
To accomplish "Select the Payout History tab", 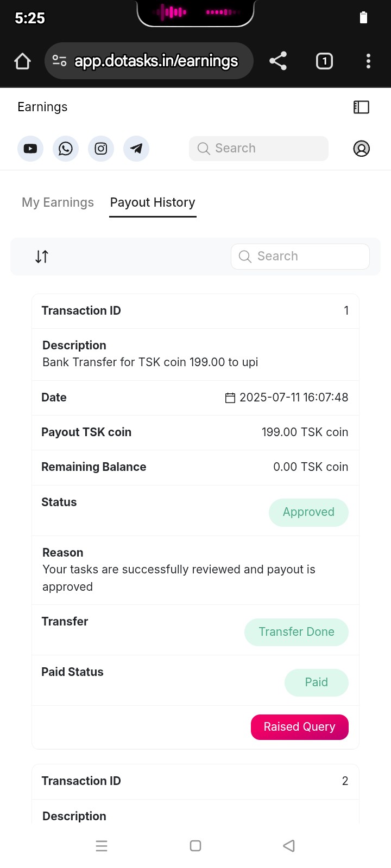I will point(153,202).
